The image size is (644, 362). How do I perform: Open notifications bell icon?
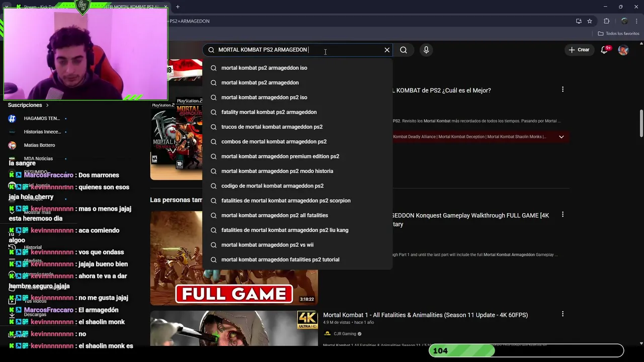pos(605,50)
